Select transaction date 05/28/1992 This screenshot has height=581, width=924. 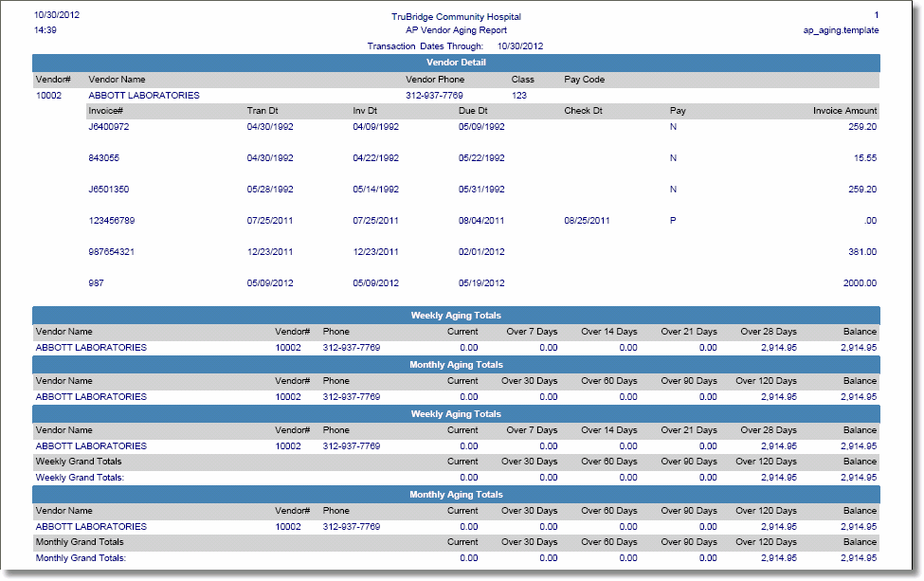(x=270, y=190)
